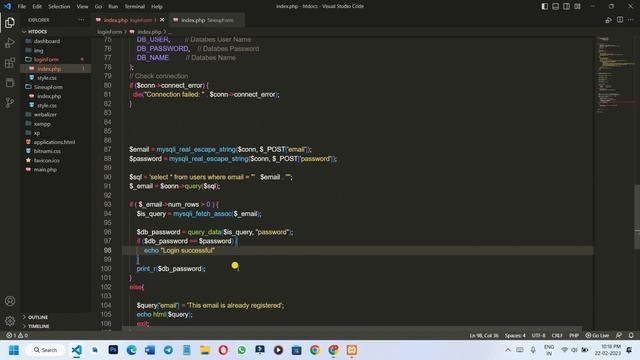Toggle the primary side bar

click(x=544, y=6)
